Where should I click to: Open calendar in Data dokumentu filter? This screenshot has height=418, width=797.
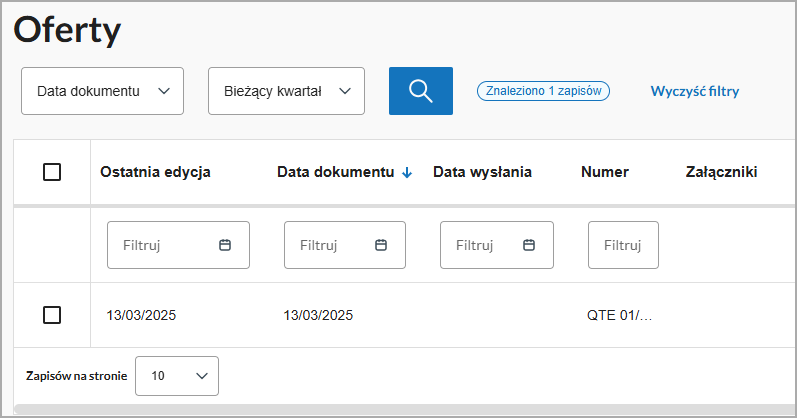click(381, 245)
